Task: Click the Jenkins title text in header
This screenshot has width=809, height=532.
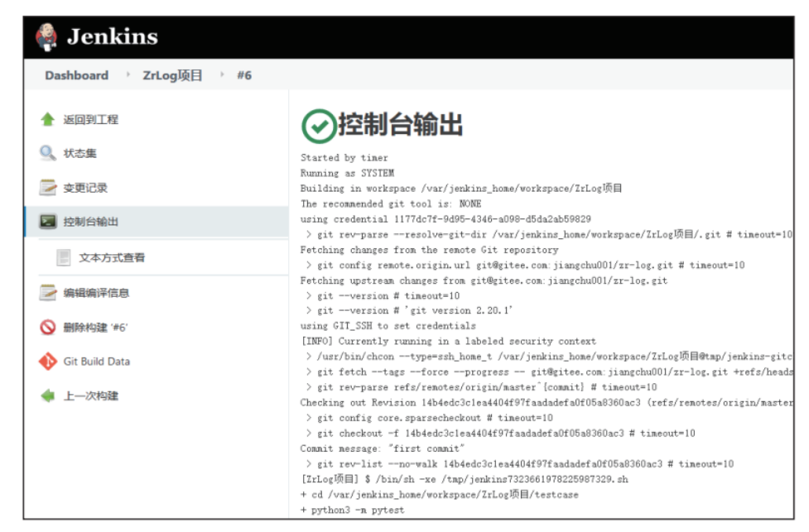Action: [x=113, y=36]
